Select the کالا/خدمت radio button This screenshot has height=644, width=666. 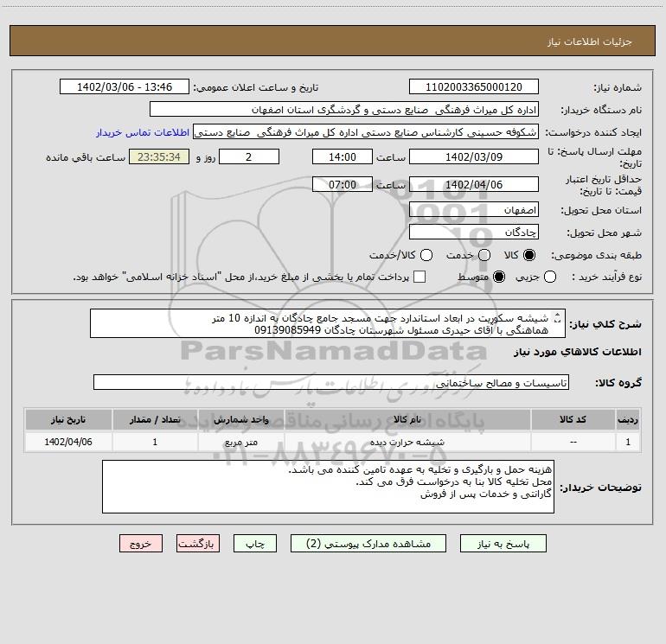pos(426,255)
